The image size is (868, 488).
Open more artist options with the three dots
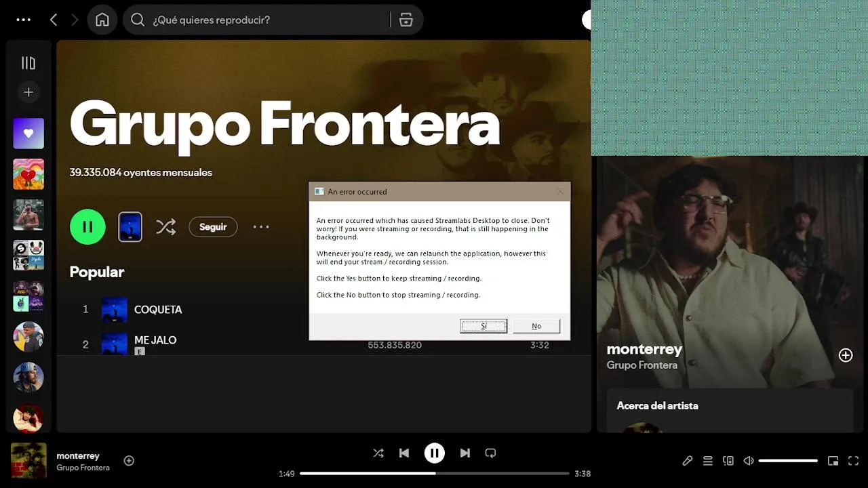coord(261,227)
